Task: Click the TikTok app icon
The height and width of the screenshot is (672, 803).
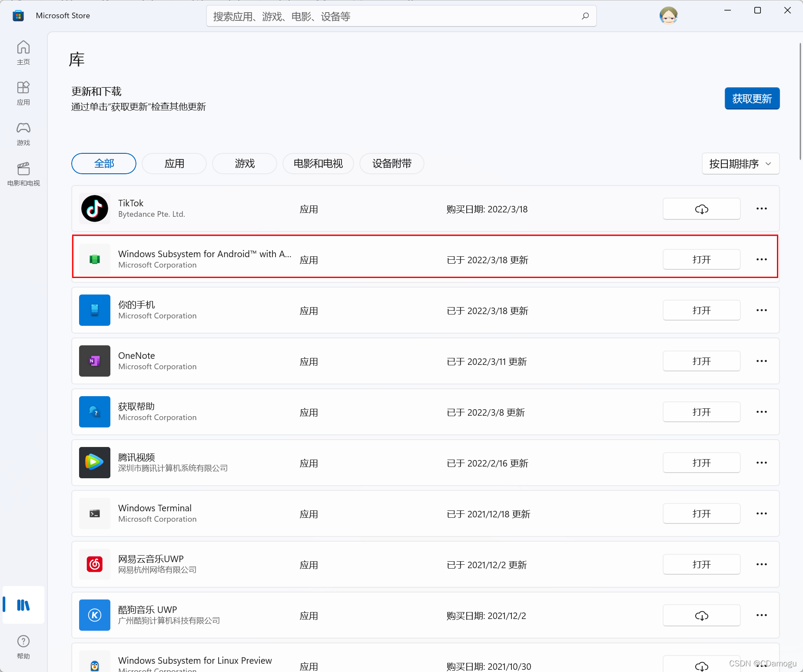Action: coord(95,209)
